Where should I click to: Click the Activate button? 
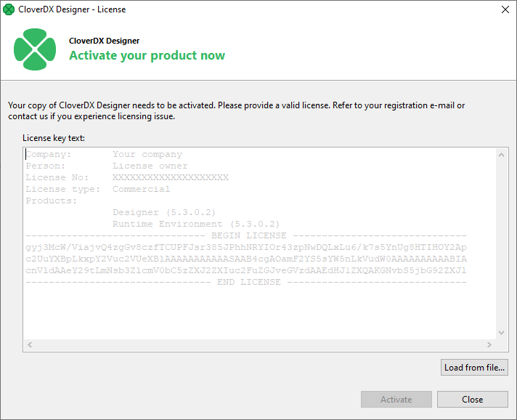coord(396,399)
